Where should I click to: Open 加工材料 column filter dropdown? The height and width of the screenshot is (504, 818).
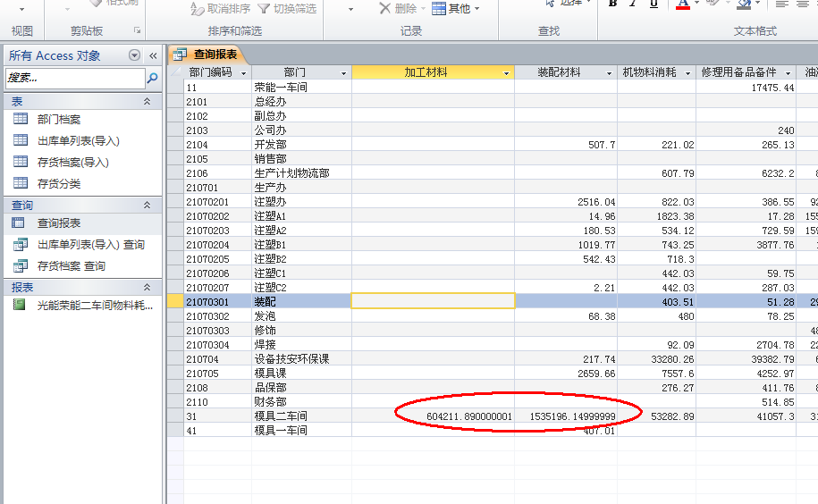tap(507, 72)
